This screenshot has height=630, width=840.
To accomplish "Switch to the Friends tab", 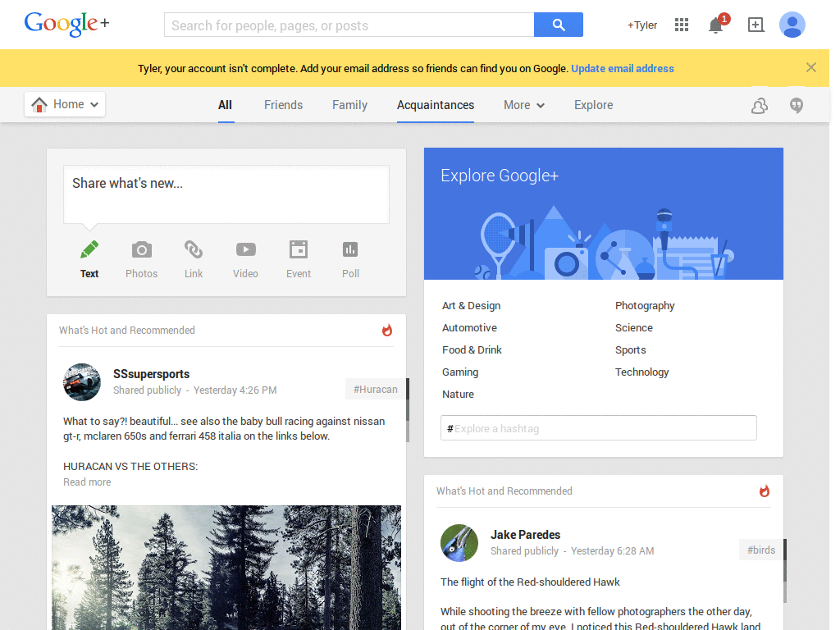I will [x=283, y=105].
